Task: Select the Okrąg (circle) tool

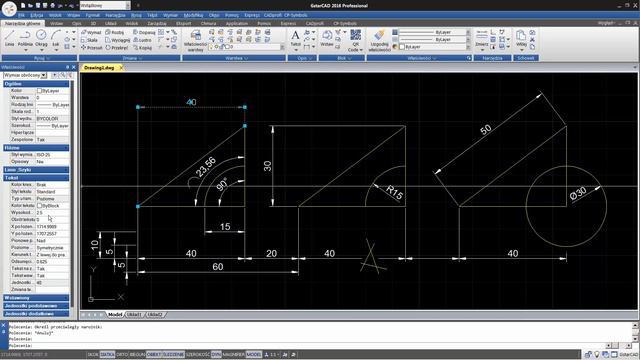Action: click(41, 38)
